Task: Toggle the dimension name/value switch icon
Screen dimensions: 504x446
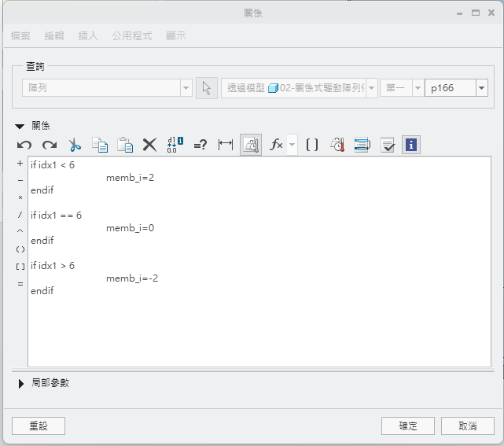Action: pos(175,145)
